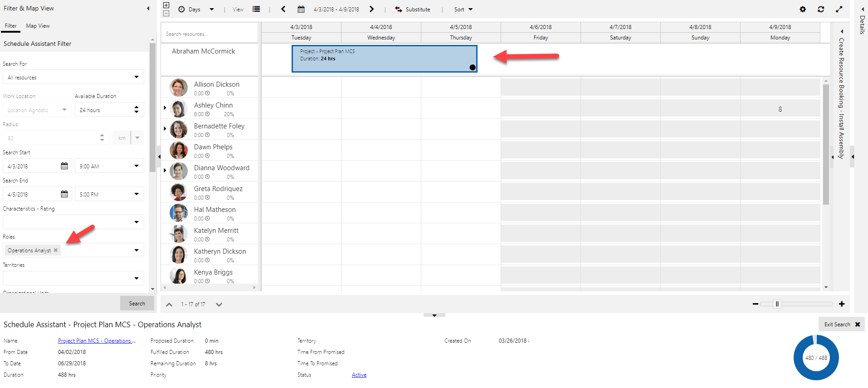Open the Project Plan MCS link
868x388 pixels.
pos(97,341)
